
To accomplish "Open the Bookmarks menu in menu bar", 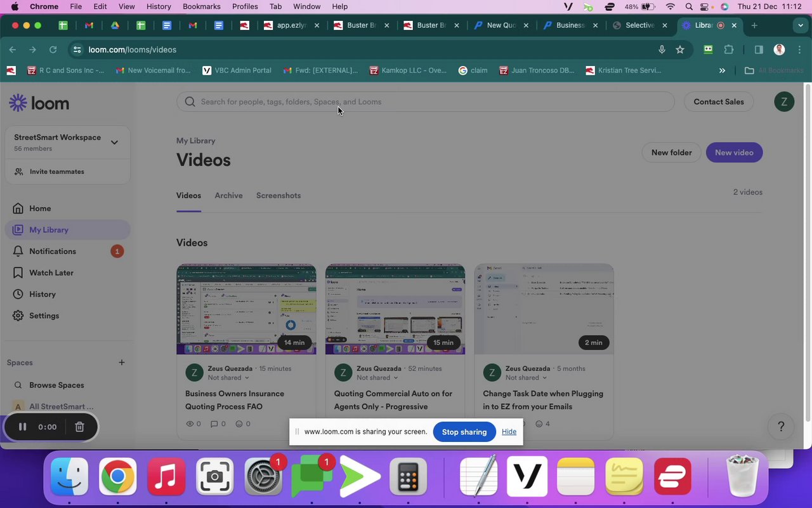I will point(202,6).
